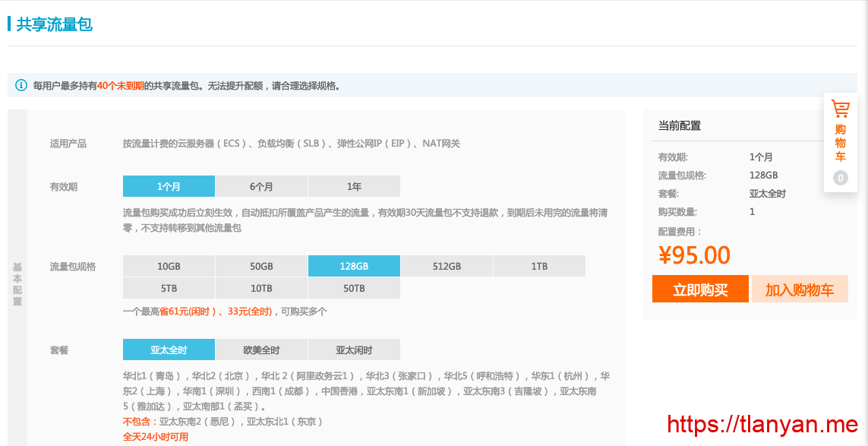Image resolution: width=868 pixels, height=446 pixels.
Task: Switch plan to 亚太闲时
Action: click(354, 350)
